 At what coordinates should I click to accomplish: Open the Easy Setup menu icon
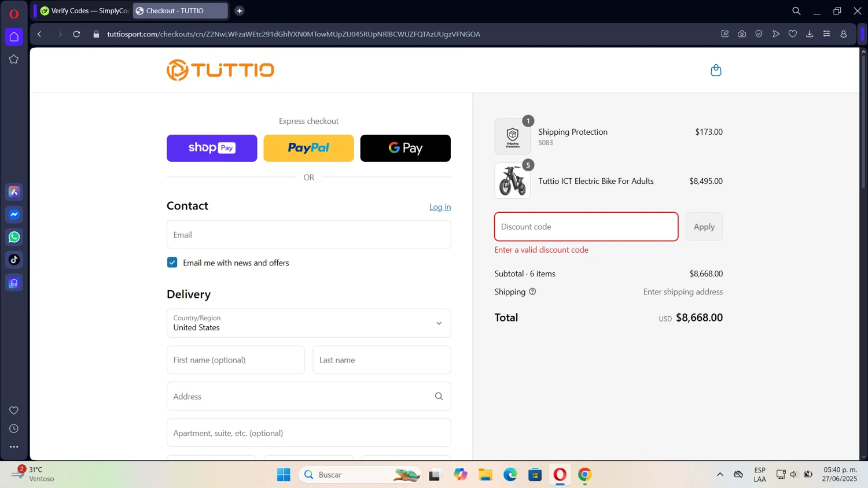pyautogui.click(x=826, y=34)
